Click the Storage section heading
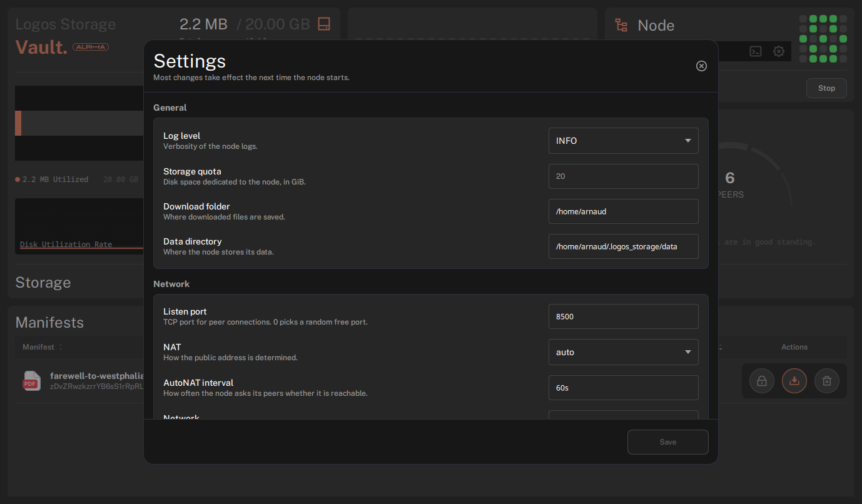862x504 pixels. (x=43, y=283)
